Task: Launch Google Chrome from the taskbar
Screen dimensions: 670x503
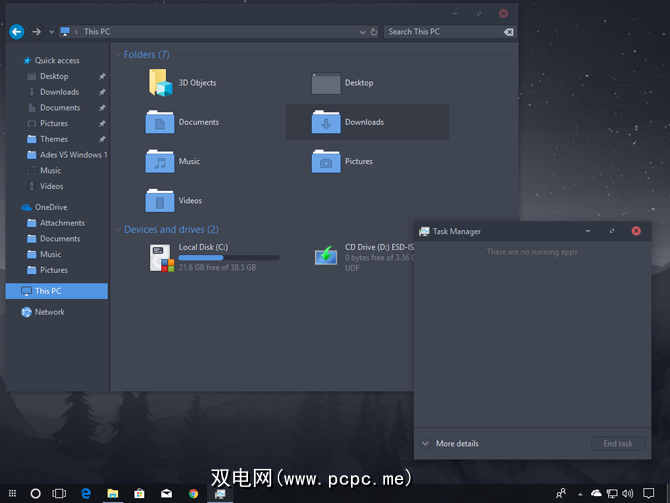Action: (192, 493)
